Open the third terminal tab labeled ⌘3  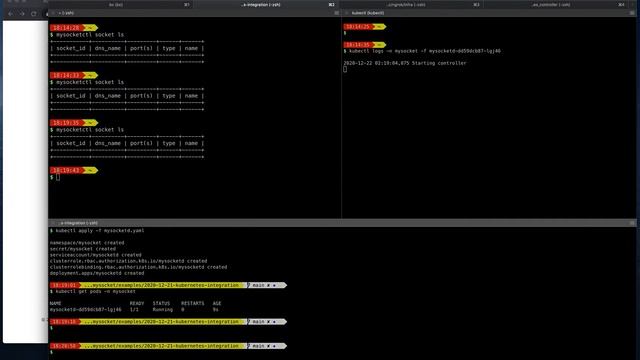tap(411, 4)
